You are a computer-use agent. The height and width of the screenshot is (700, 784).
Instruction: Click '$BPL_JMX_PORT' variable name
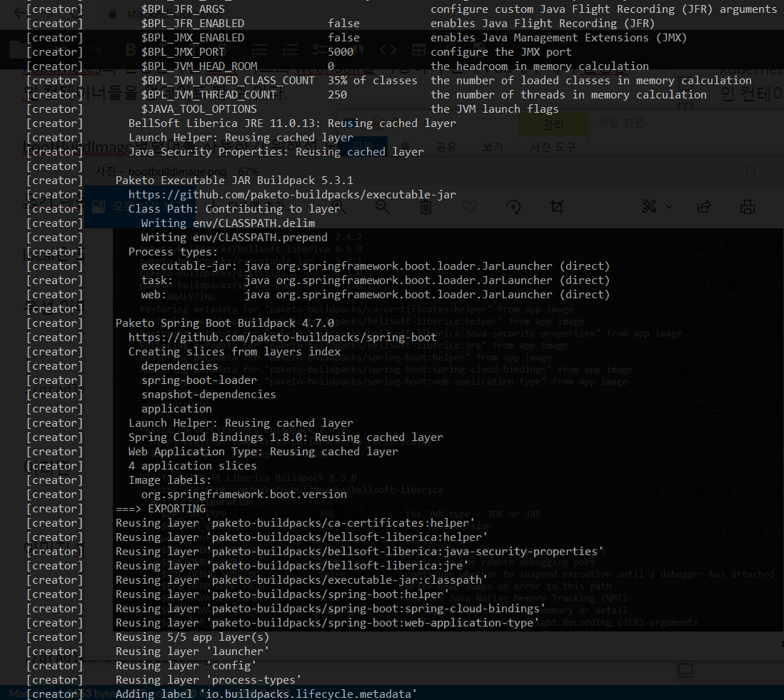point(183,52)
